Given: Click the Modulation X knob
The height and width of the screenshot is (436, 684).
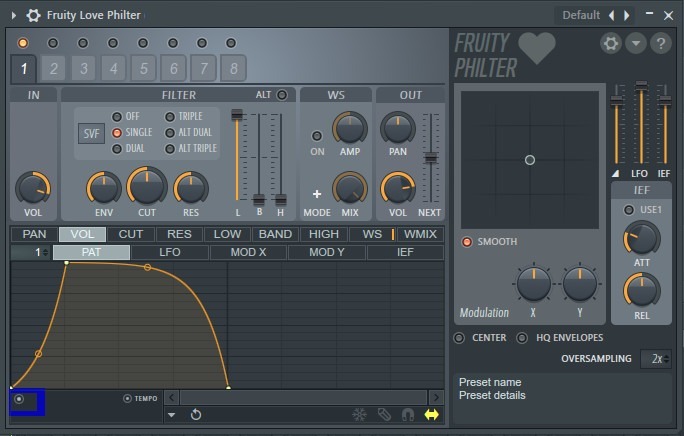Looking at the screenshot, I should click(x=533, y=284).
